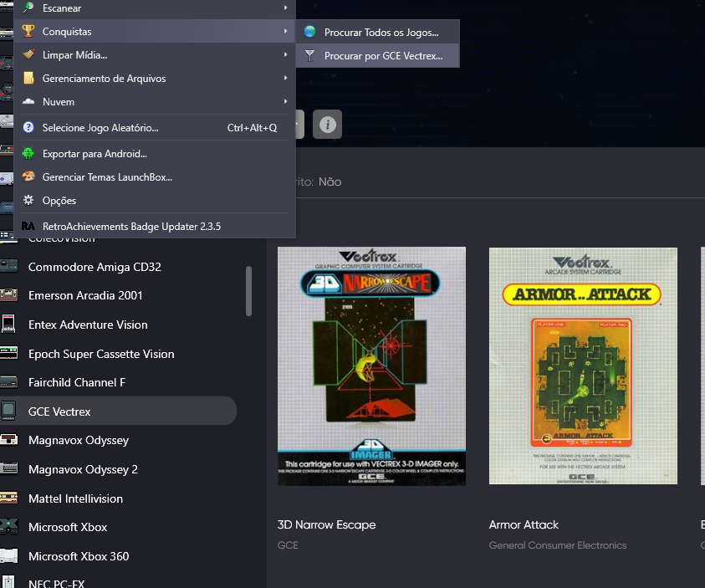
Task: Select Fairchild Channel F platform
Action: coord(118,382)
